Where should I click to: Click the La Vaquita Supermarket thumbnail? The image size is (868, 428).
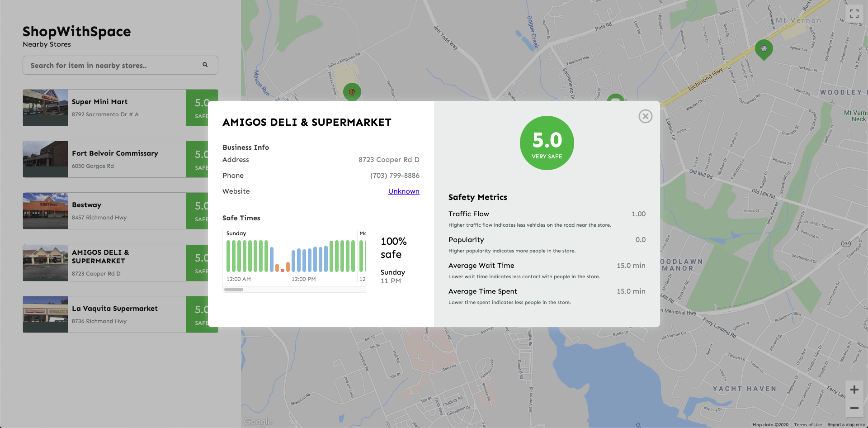coord(46,314)
